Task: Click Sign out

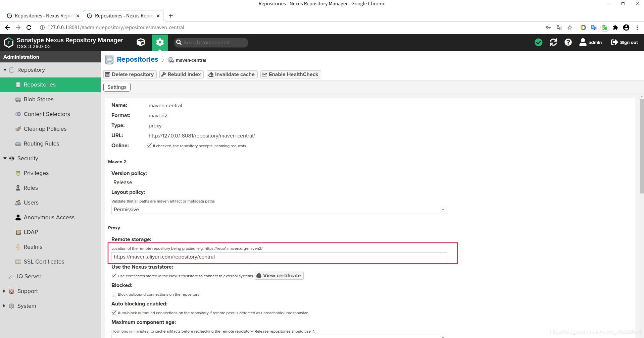Action: pos(624,42)
